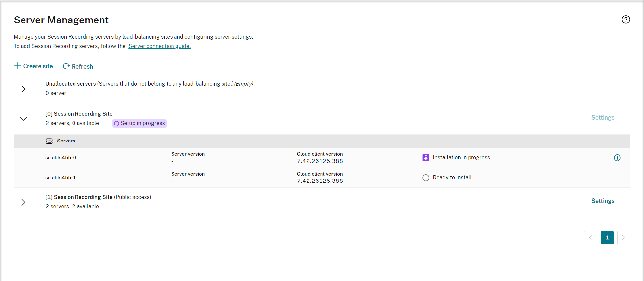Click the Ready to install circle
Screen dimensions: 644x281
coord(426,178)
